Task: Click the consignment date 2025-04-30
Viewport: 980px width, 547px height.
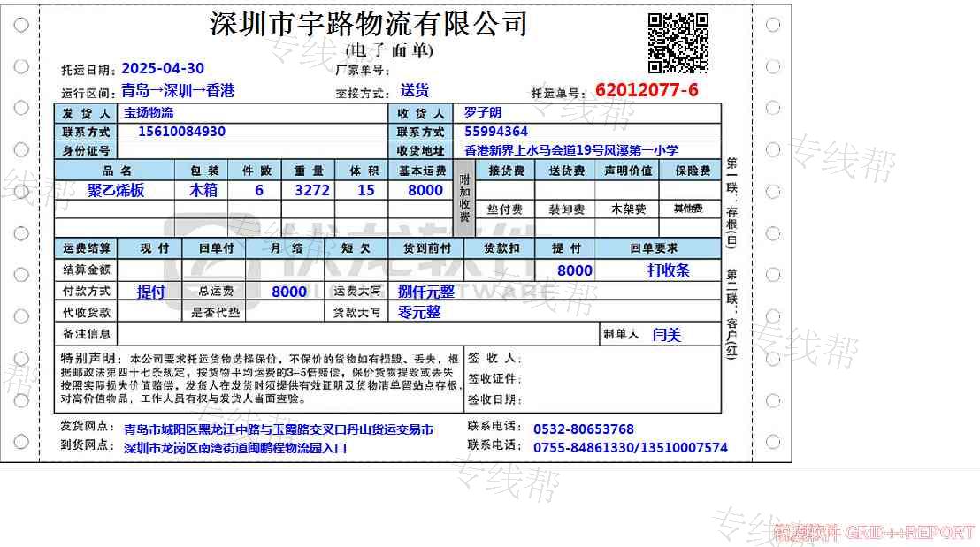Action: tap(163, 69)
